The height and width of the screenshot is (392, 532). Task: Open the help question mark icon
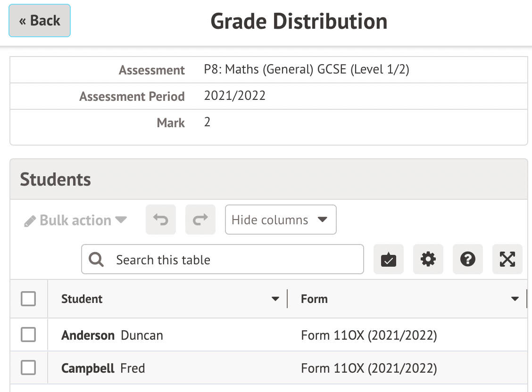coord(468,259)
